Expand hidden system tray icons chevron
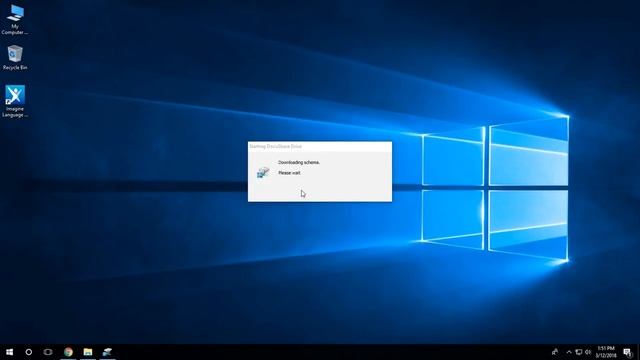Viewport: 640px width, 360px height. pyautogui.click(x=569, y=352)
